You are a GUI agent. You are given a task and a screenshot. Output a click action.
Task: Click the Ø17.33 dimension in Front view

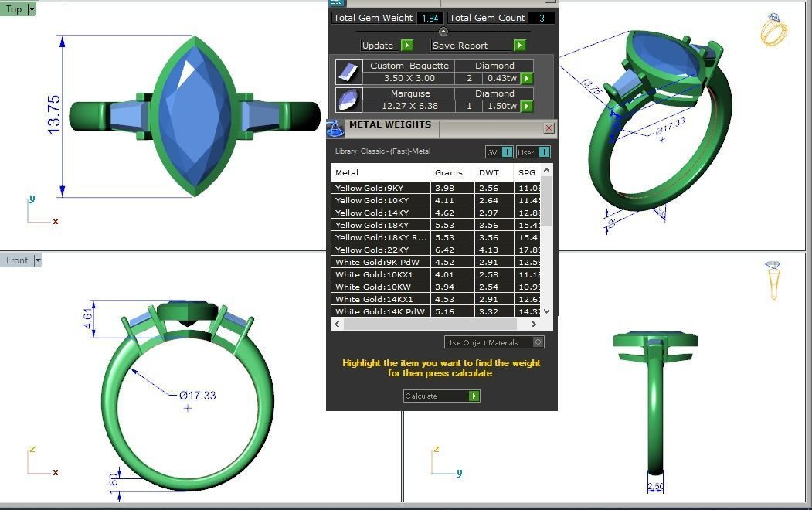click(197, 396)
